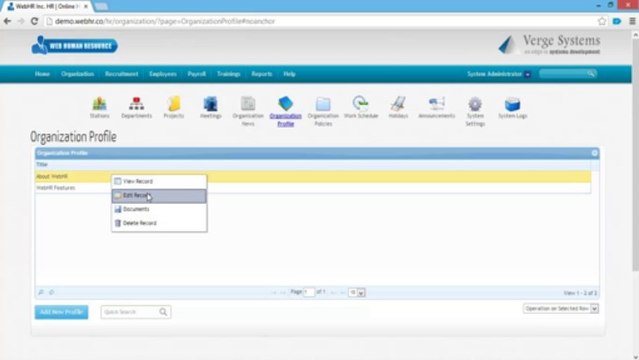Click the Add New Profile button
Screen dimensions: 639x360
[61, 312]
